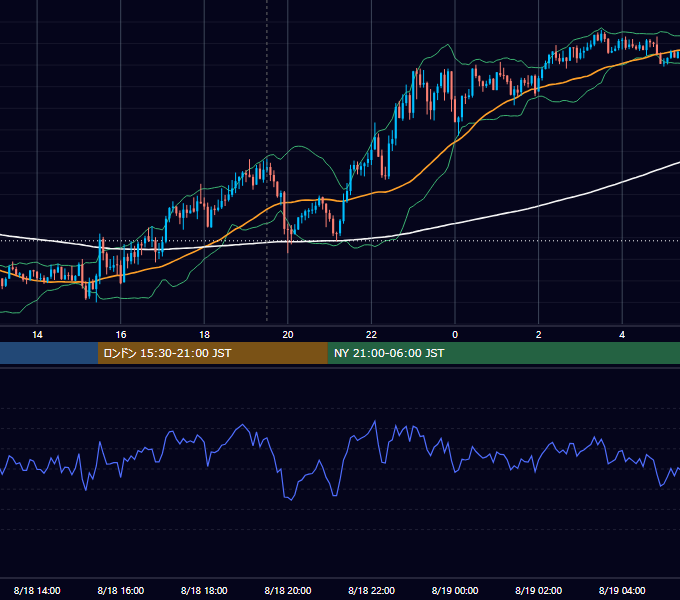Click the 8/19 04:00 date label

(x=622, y=590)
